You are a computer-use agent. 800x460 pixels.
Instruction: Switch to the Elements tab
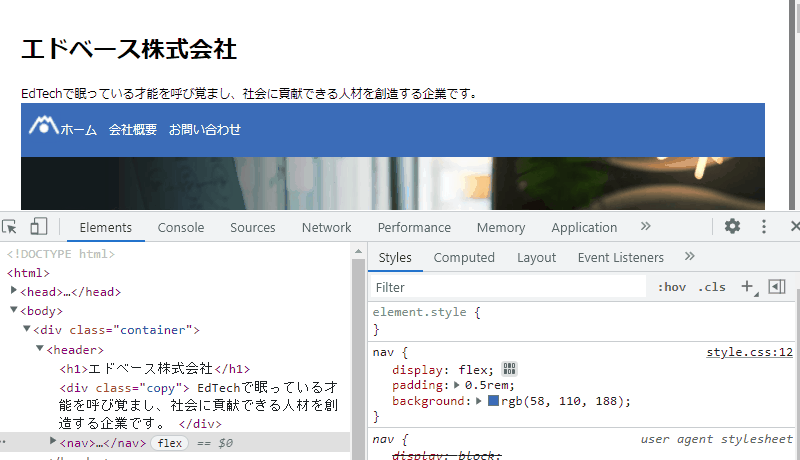(106, 227)
